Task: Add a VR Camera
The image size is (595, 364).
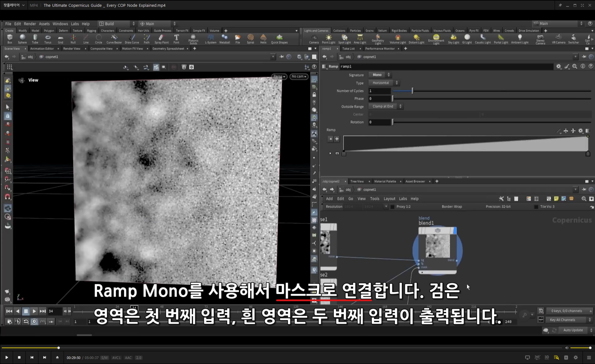Action: [x=558, y=39]
